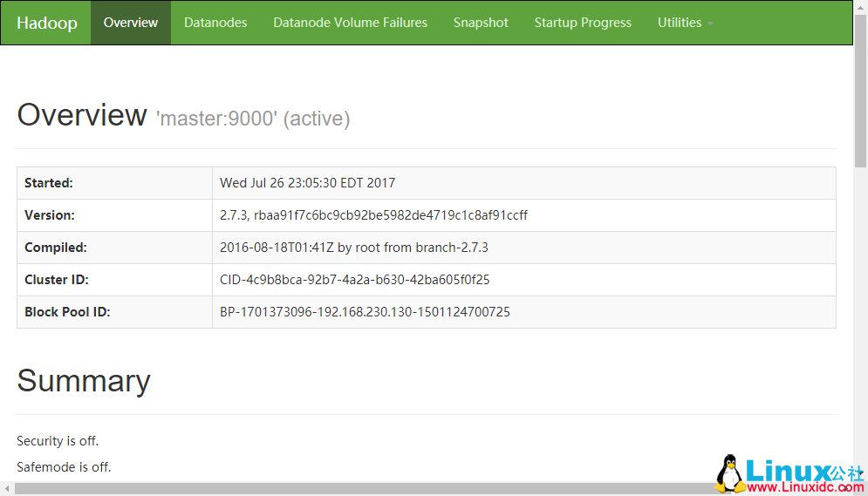The height and width of the screenshot is (496, 868).
Task: Click the Version: label cell
Action: click(114, 215)
